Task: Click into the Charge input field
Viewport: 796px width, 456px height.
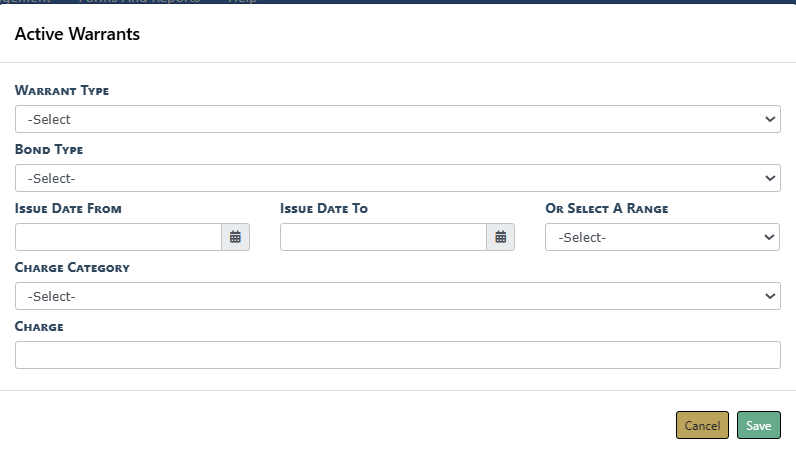Action: tap(397, 355)
